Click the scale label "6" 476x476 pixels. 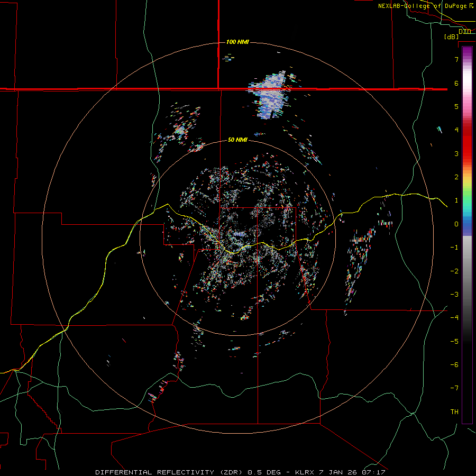click(456, 83)
